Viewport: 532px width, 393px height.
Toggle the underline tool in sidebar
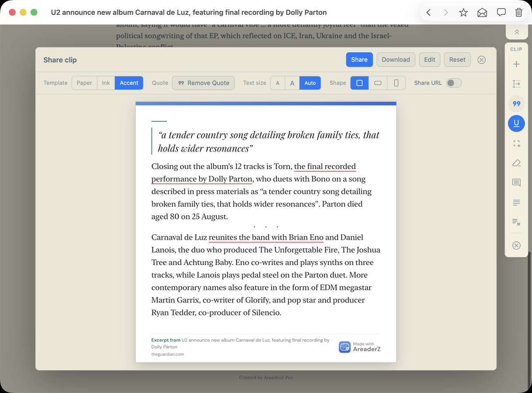pos(516,124)
